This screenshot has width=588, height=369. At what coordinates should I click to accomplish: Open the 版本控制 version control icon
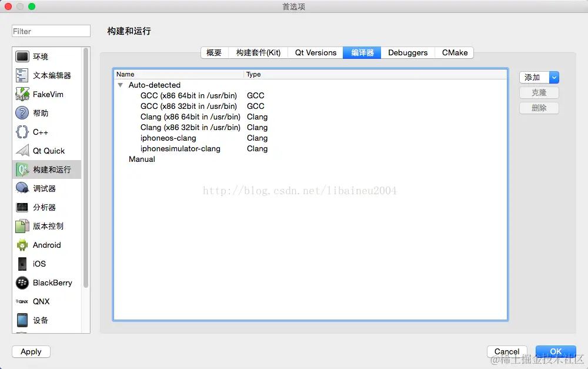tap(22, 226)
